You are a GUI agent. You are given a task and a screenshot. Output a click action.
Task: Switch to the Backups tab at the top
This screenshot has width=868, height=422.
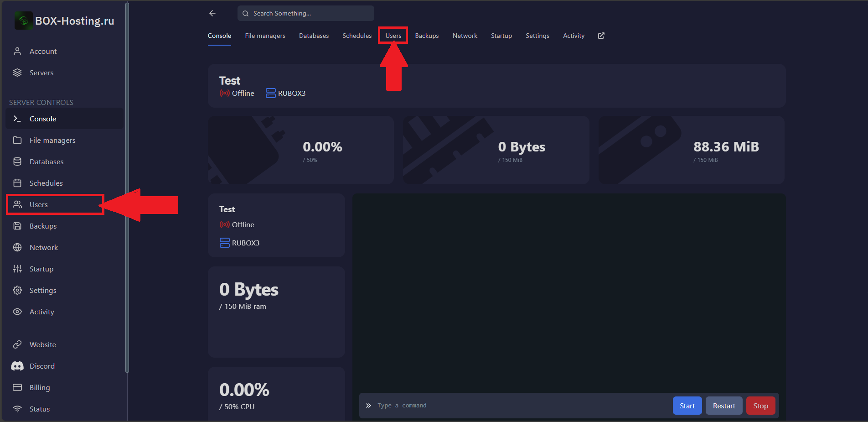click(427, 36)
